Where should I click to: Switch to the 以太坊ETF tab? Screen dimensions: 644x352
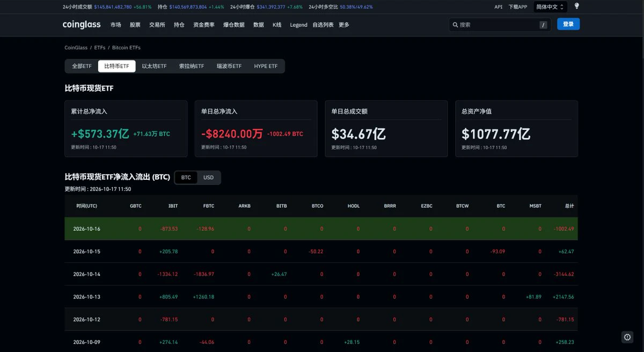point(155,66)
